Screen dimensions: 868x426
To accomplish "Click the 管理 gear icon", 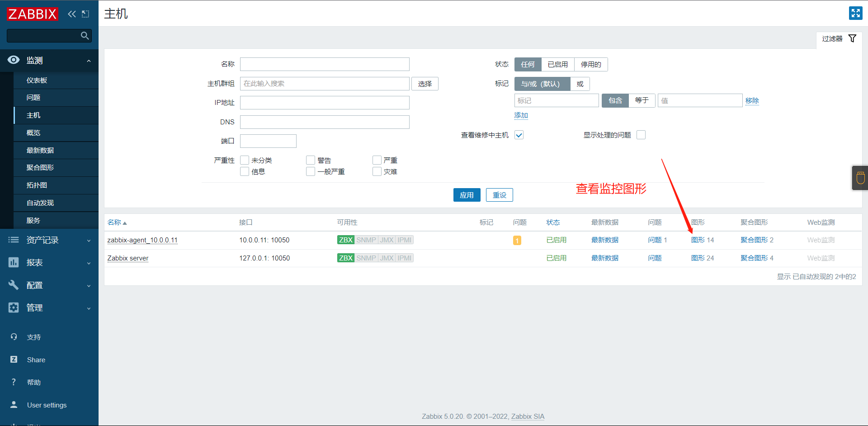I will [x=14, y=308].
